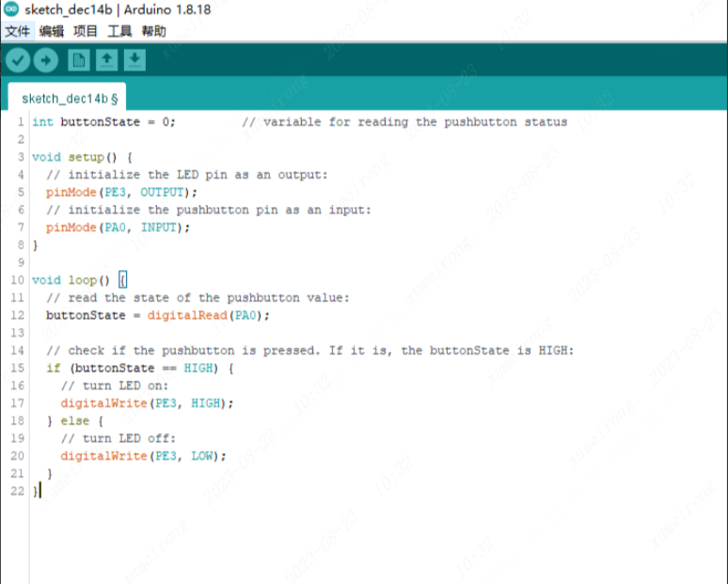
Task: Place cursor on pinMode(PE3, OUTPUT) line
Action: tap(122, 193)
